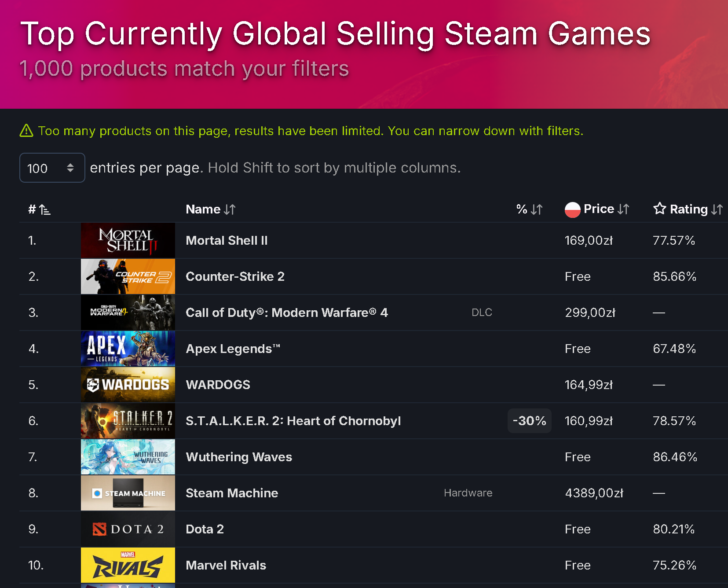The image size is (728, 588).
Task: Click the 164,99zł price
Action: [x=589, y=385]
